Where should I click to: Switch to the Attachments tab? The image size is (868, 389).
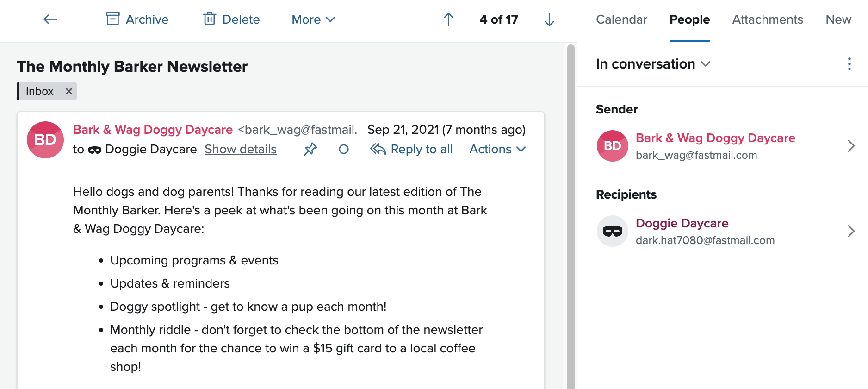tap(768, 19)
